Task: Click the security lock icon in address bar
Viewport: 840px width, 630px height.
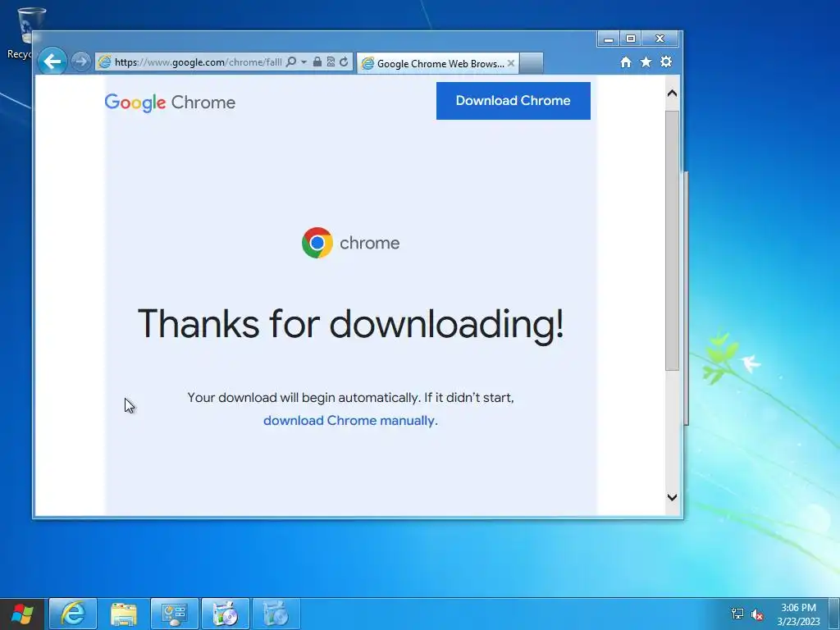Action: click(x=317, y=62)
